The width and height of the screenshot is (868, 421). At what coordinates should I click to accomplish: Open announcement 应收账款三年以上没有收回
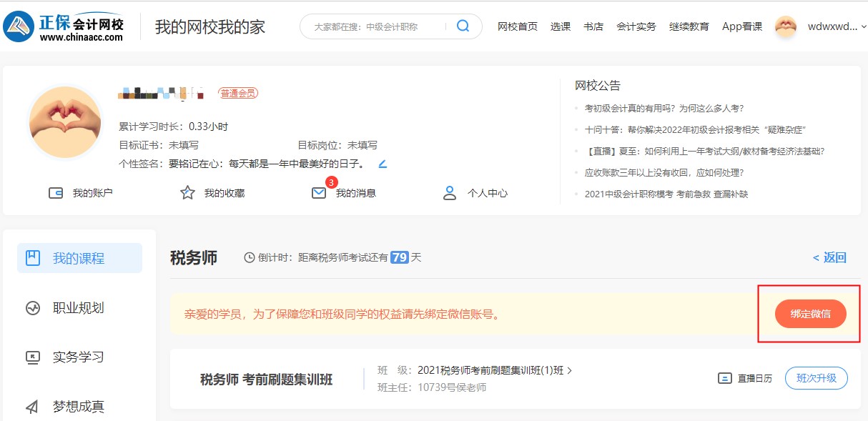tap(664, 173)
